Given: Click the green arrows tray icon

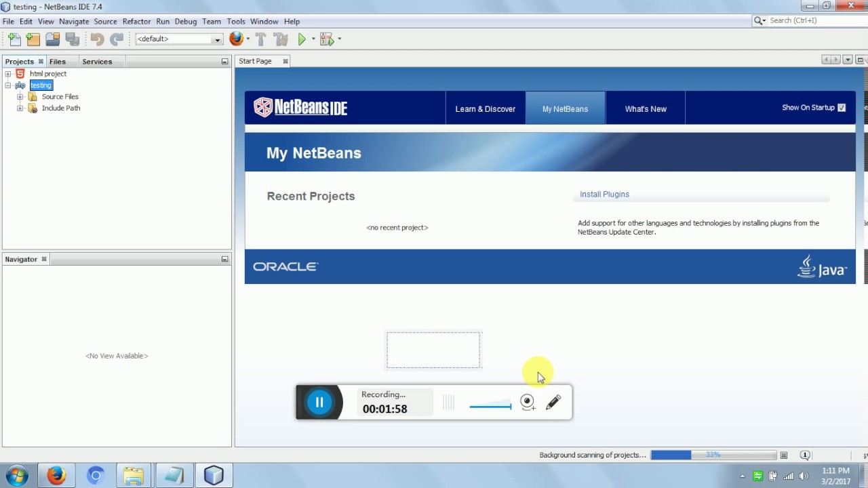Looking at the screenshot, I should click(758, 476).
